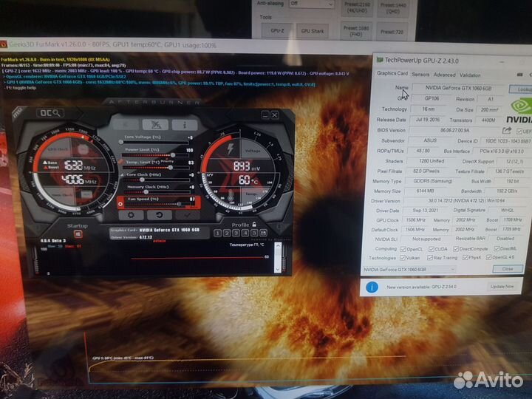532x399 pixels.
Task: Click the Power Limit slider track
Action: pyautogui.click(x=155, y=154)
